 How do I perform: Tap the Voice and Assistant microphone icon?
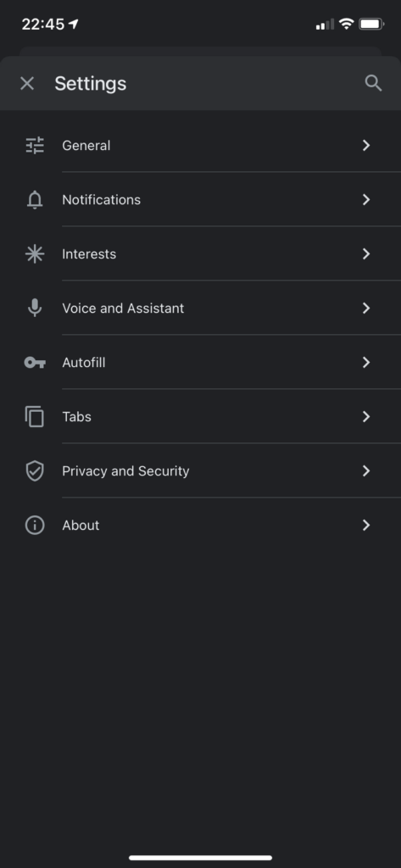pos(35,308)
